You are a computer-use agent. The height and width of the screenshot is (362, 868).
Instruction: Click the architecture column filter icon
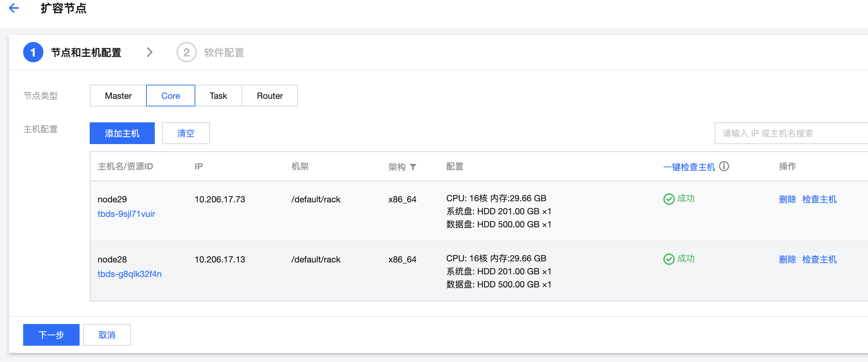[x=413, y=167]
